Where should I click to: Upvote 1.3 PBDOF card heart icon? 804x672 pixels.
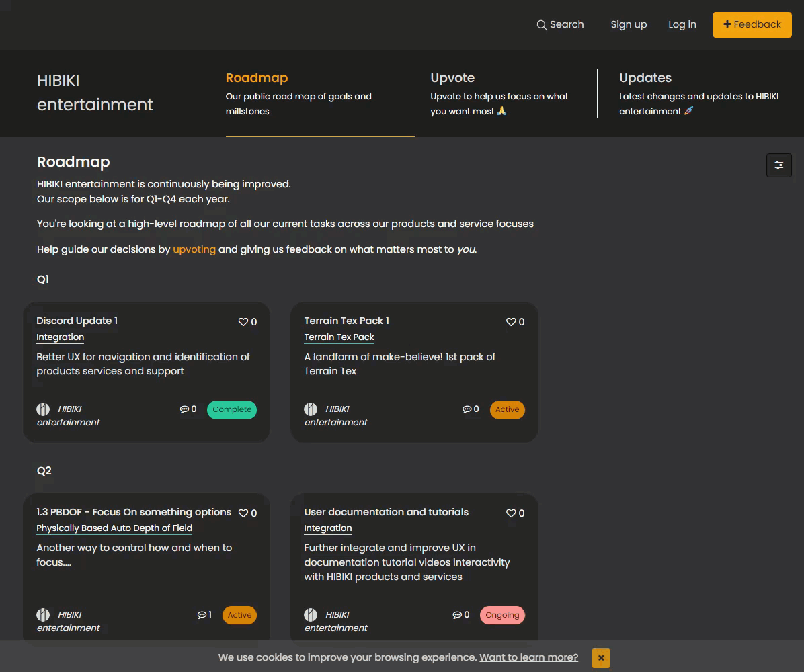pyautogui.click(x=243, y=513)
